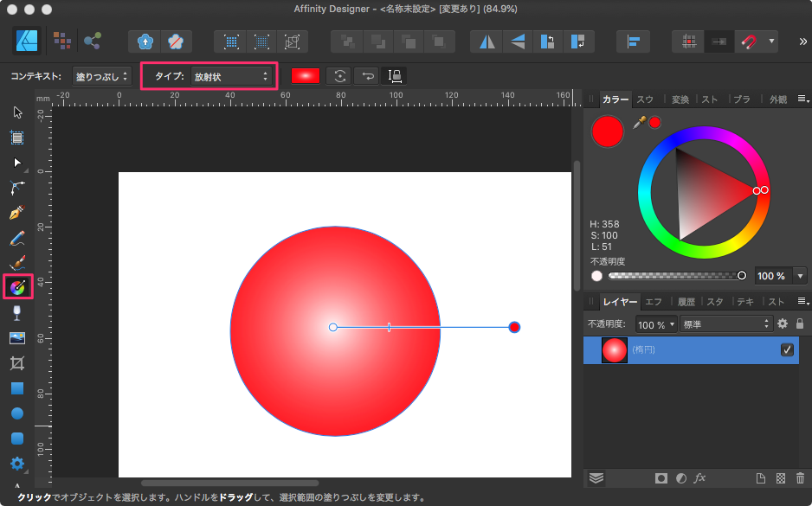Click the trash icon to delete the layer
This screenshot has height=506, width=812.
[x=800, y=477]
